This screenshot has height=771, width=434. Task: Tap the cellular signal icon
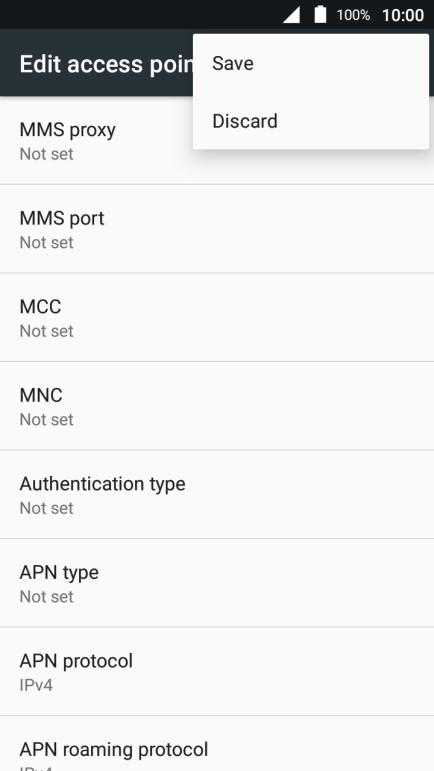tap(291, 15)
